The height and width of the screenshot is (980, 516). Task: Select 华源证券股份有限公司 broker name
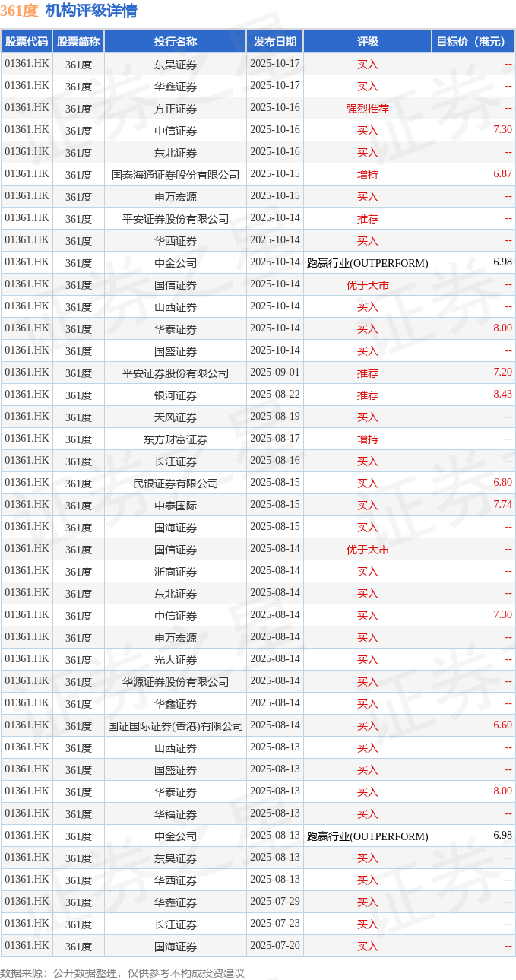point(176,682)
